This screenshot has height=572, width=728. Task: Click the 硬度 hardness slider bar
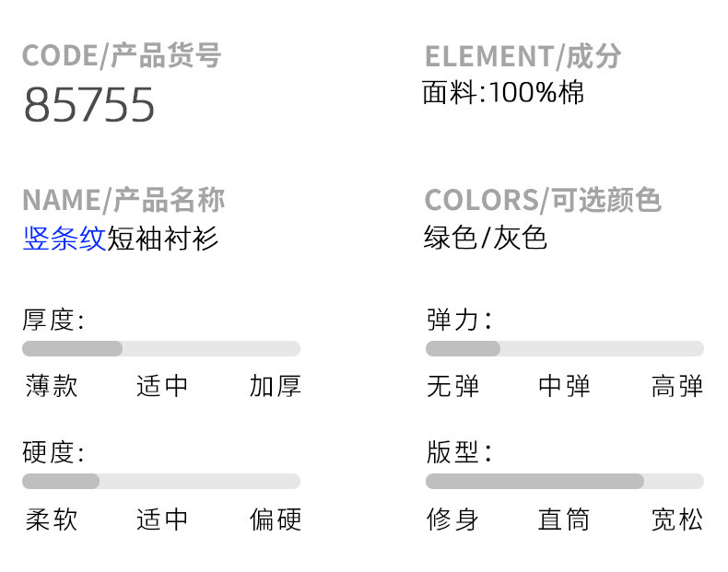[161, 481]
